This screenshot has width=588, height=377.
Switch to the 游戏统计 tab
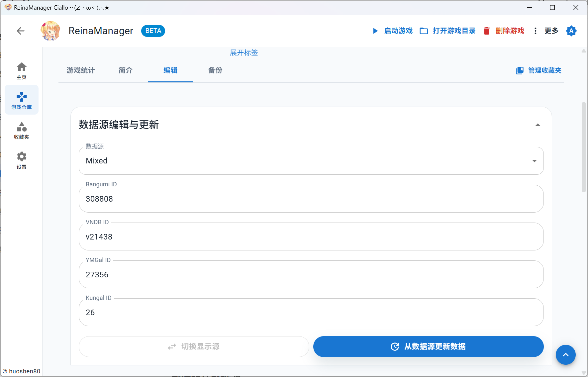tap(81, 70)
